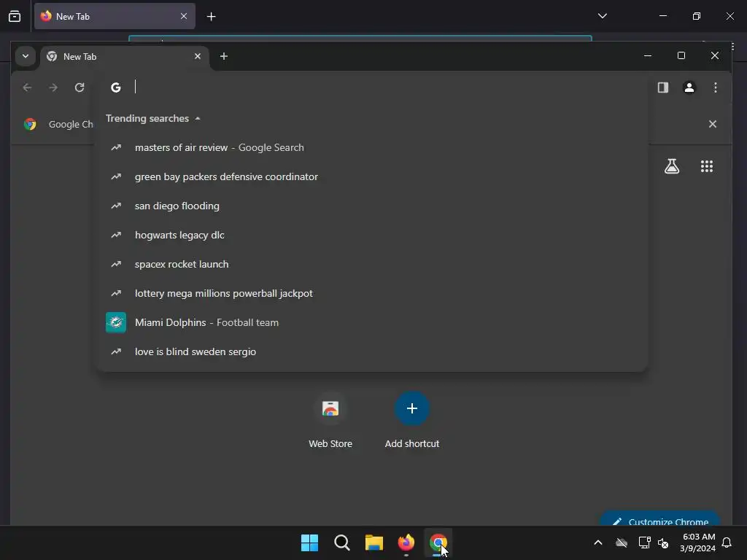Open Chrome tab search dropdown arrow
The height and width of the screenshot is (560, 747).
coord(26,56)
